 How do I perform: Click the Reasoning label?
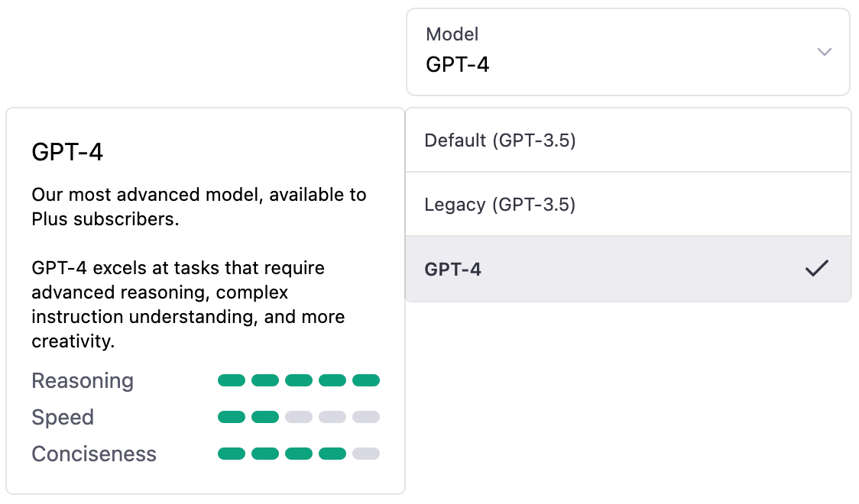[x=83, y=380]
